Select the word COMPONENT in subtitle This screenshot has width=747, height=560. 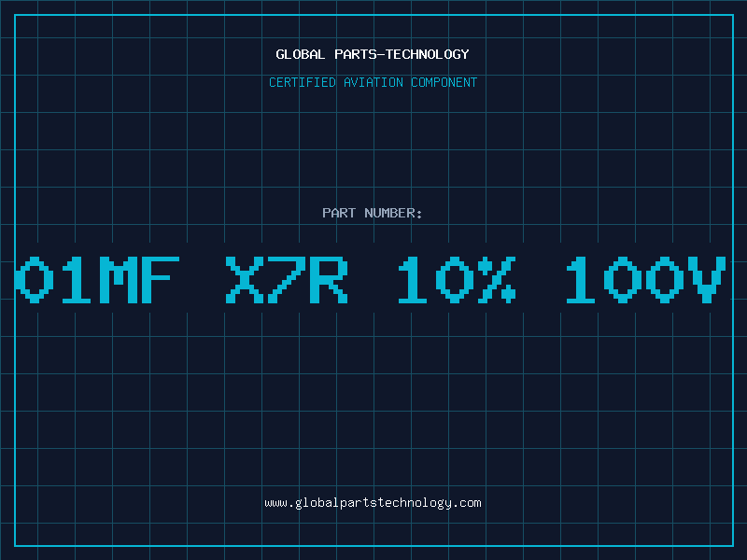click(444, 82)
